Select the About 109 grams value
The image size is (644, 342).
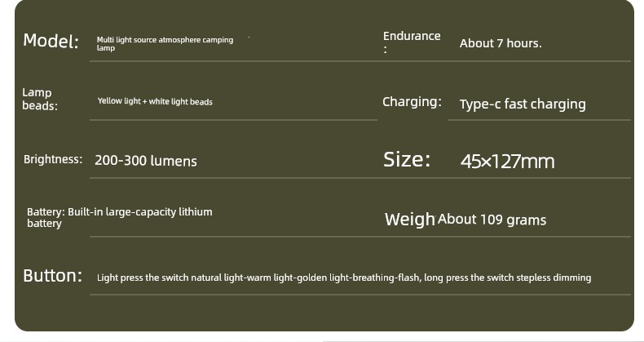point(492,220)
